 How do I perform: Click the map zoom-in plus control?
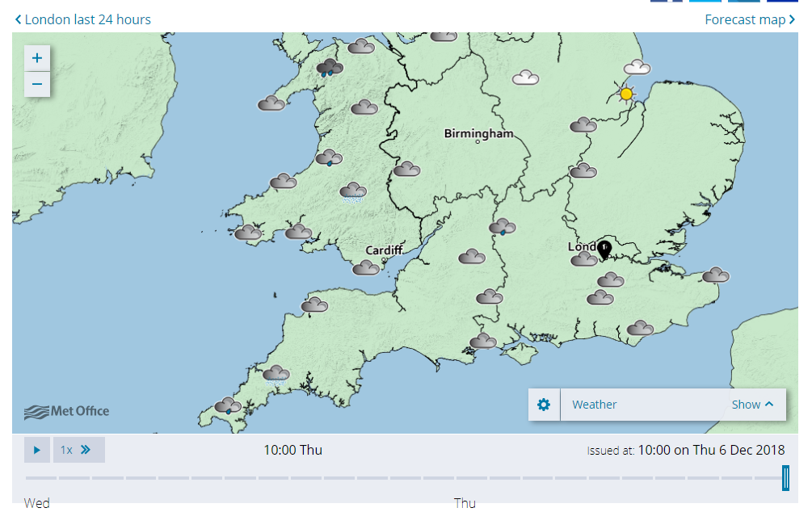pyautogui.click(x=36, y=57)
